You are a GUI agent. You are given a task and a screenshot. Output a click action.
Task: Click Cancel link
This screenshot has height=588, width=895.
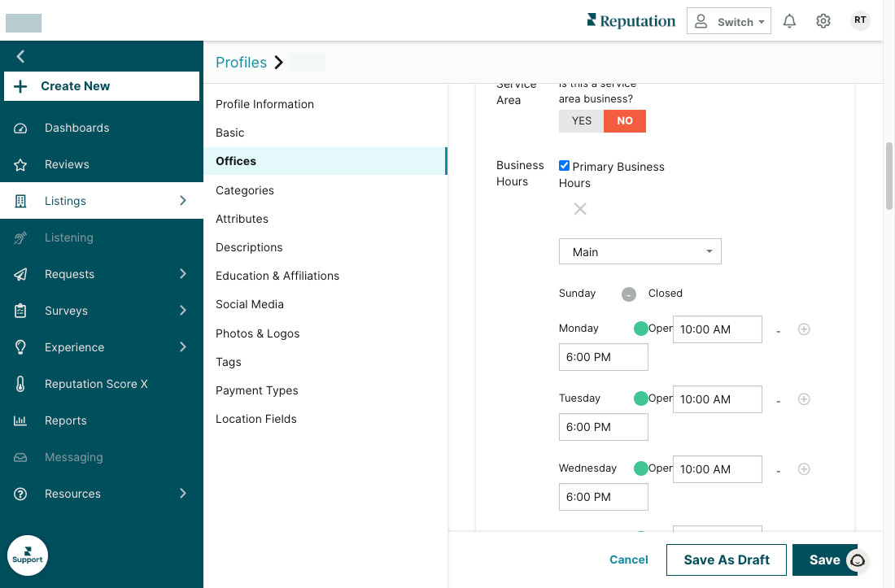point(628,560)
